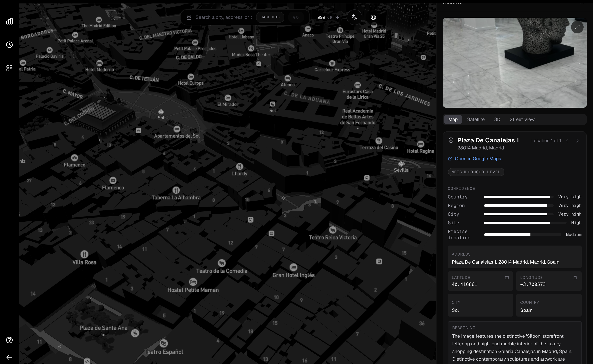
Task: Select the Muñoz Seca Theater marker
Action: pos(251,48)
